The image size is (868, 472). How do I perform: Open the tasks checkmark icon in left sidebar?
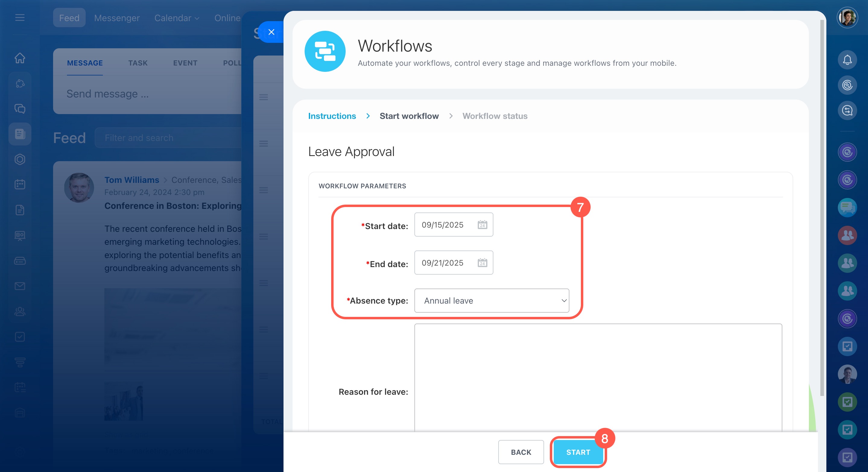pos(20,337)
